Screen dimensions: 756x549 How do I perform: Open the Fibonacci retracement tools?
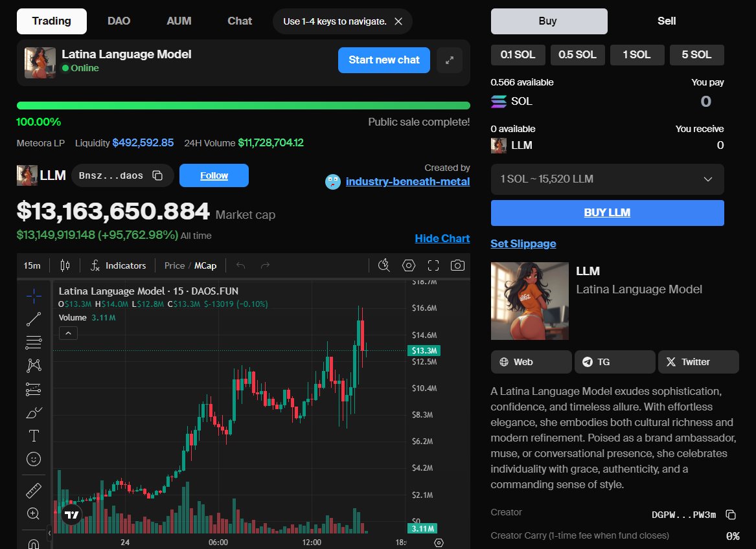34,342
